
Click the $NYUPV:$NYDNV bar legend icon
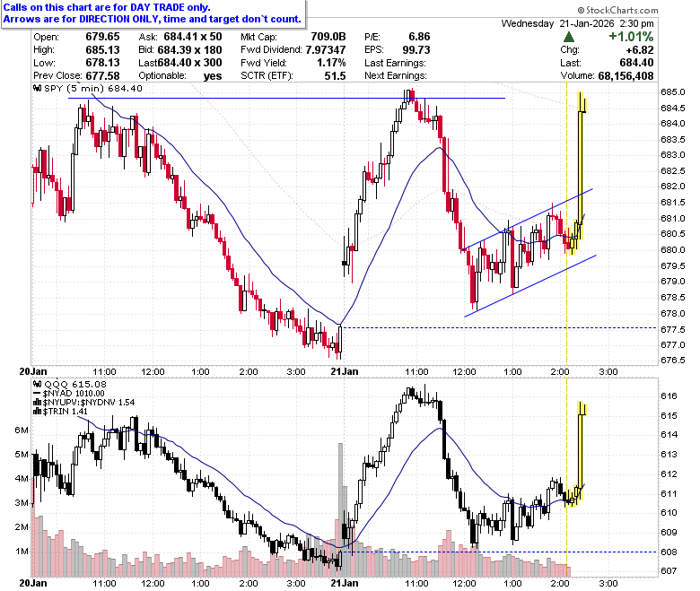tap(37, 403)
